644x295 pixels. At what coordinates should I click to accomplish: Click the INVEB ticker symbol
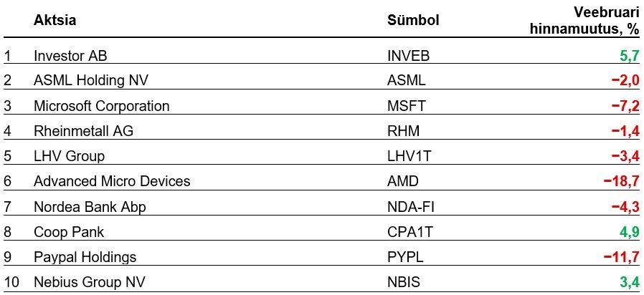[x=408, y=55]
